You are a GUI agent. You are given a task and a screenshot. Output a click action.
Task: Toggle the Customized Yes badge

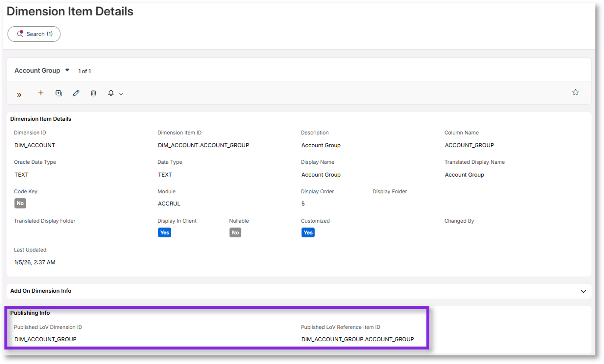point(308,233)
